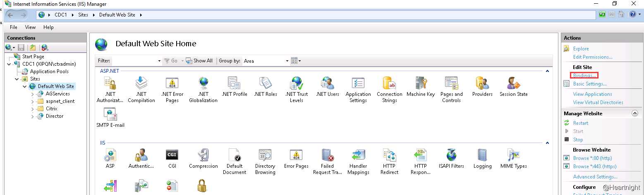Image resolution: width=644 pixels, height=195 pixels.
Task: Open Pages and Controls feature
Action: (x=451, y=90)
